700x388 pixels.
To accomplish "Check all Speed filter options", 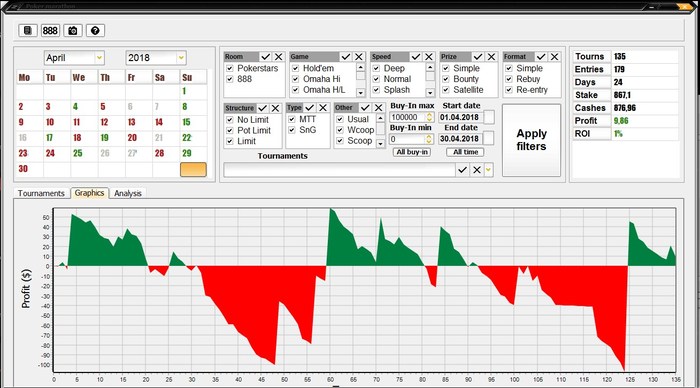I will (x=416, y=57).
